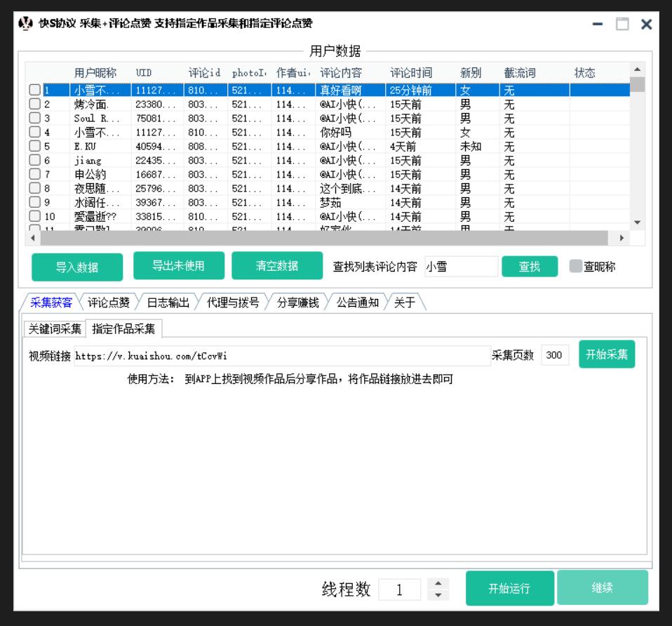Select the 关键词采集 sub-tab
Screen dimensions: 672x626
pyautogui.click(x=55, y=329)
